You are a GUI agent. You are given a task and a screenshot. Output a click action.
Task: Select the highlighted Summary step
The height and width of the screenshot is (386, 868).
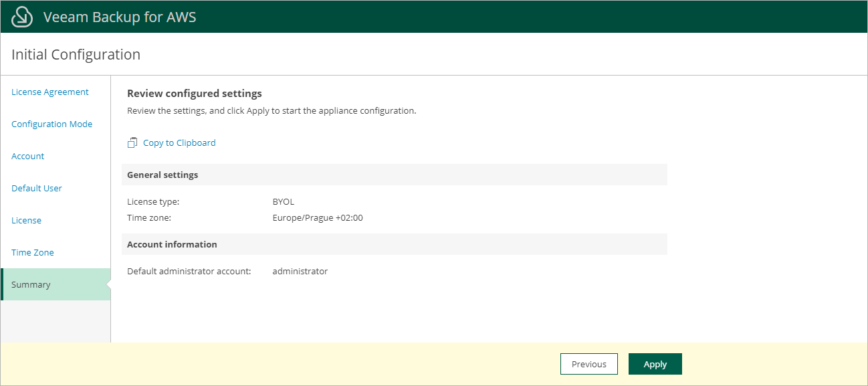pyautogui.click(x=31, y=285)
